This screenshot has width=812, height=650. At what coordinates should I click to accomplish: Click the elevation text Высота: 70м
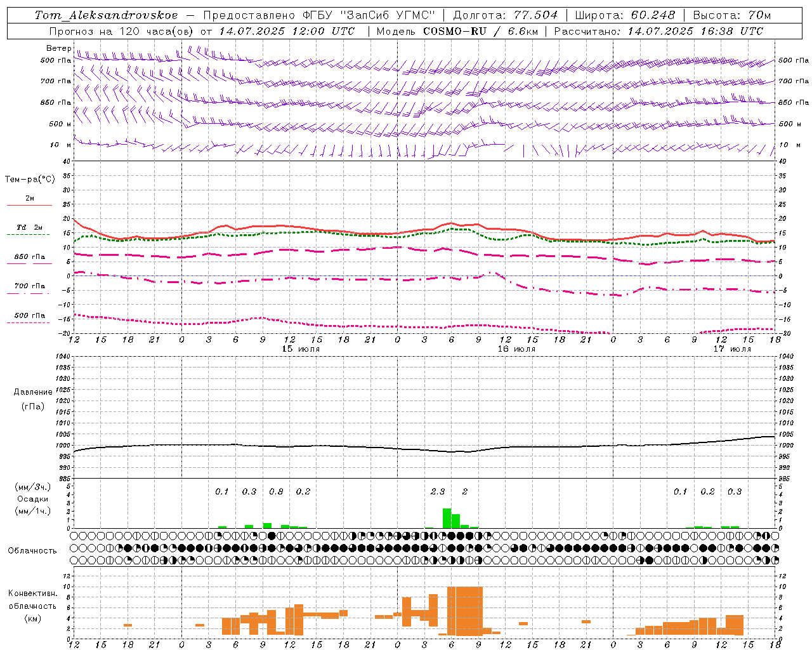coord(732,15)
